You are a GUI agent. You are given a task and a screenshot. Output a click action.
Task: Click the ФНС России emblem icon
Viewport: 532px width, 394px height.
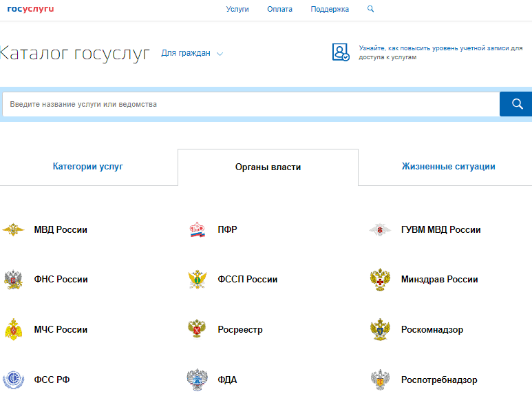(x=13, y=280)
